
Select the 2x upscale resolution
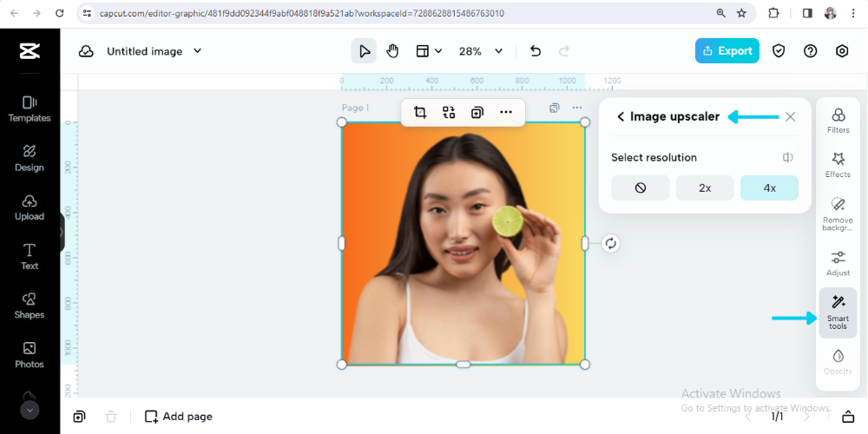705,187
